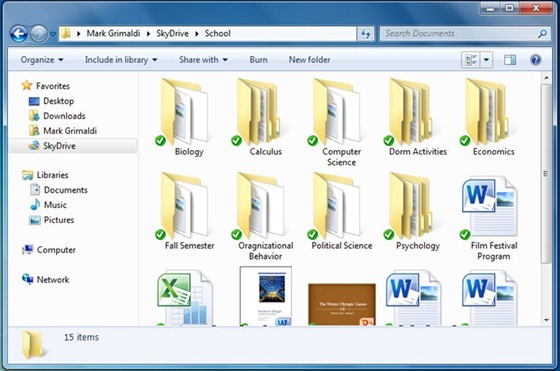Image resolution: width=560 pixels, height=371 pixels.
Task: Select the Excel spreadsheet file icon
Action: (185, 298)
